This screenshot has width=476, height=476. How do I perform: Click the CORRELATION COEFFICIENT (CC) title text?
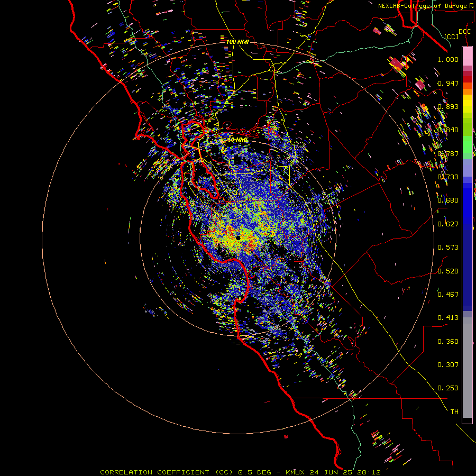(x=167, y=472)
